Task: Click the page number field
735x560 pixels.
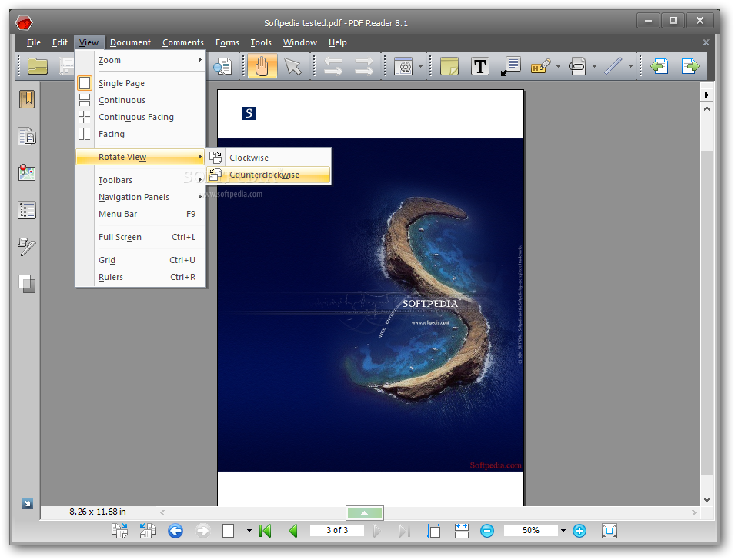Action: point(336,530)
